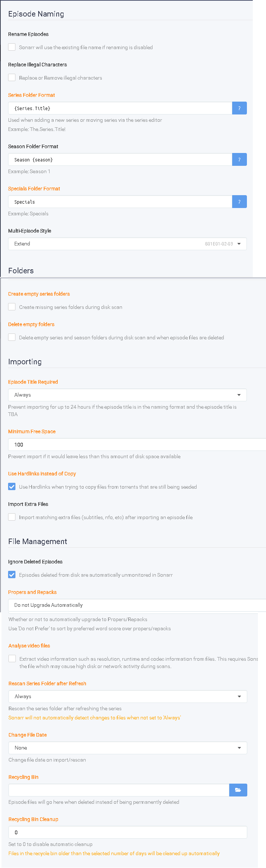Toggle Replace Illegal Characters checkbox
266x868 pixels.
coord(12,77)
